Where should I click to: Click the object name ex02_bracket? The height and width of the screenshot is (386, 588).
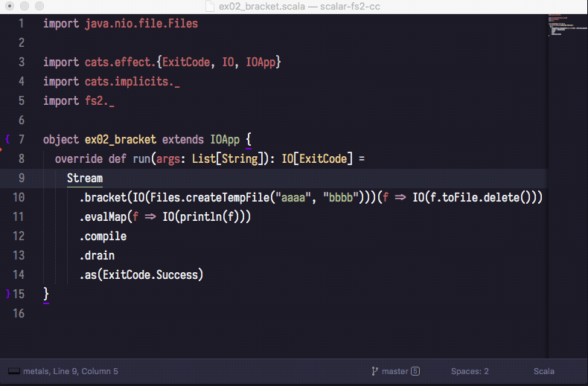[x=121, y=139]
